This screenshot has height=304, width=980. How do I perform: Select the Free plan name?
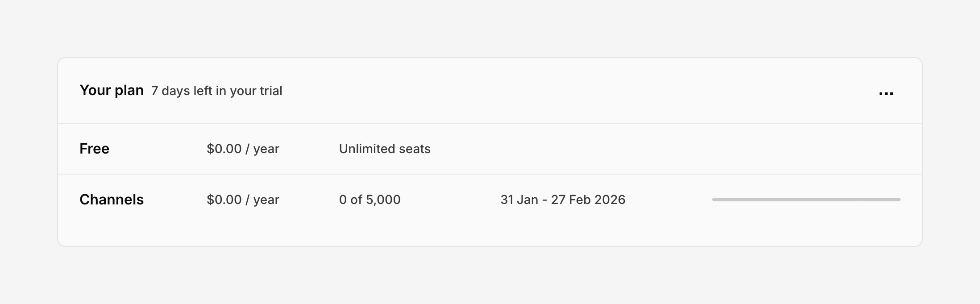click(x=94, y=149)
